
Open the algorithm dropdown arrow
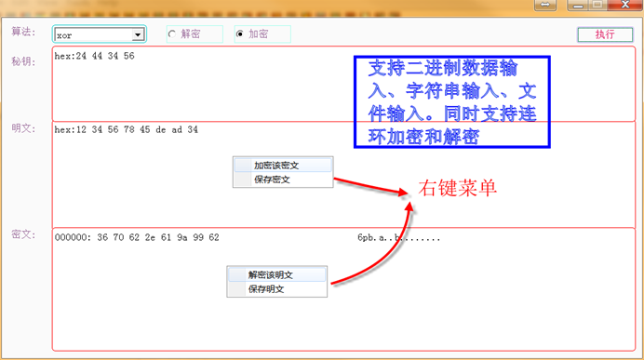point(138,35)
